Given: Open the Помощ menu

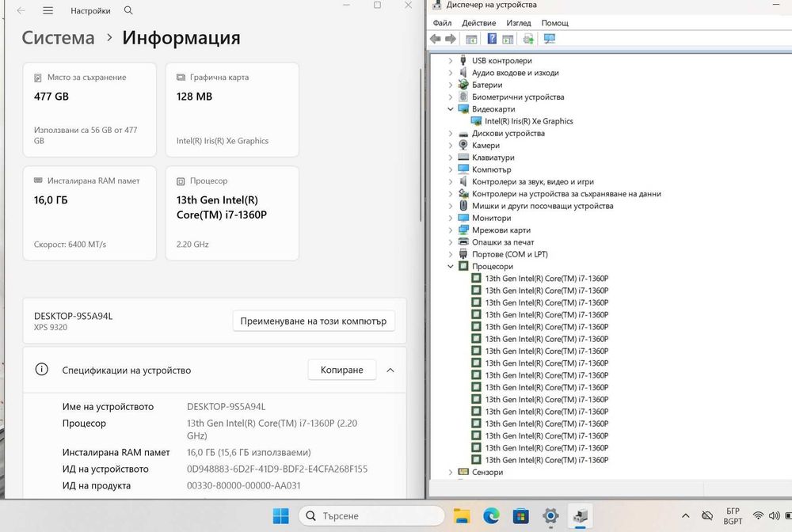Looking at the screenshot, I should coord(555,23).
